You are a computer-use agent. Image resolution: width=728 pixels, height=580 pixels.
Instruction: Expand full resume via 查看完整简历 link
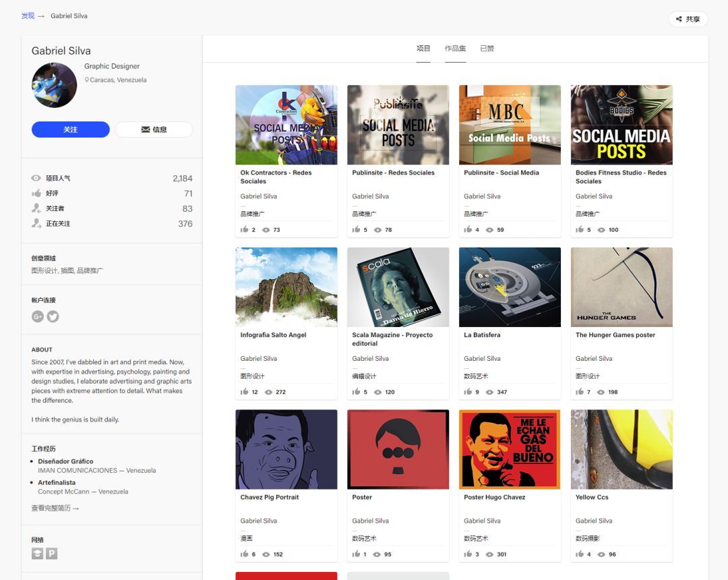click(x=55, y=508)
